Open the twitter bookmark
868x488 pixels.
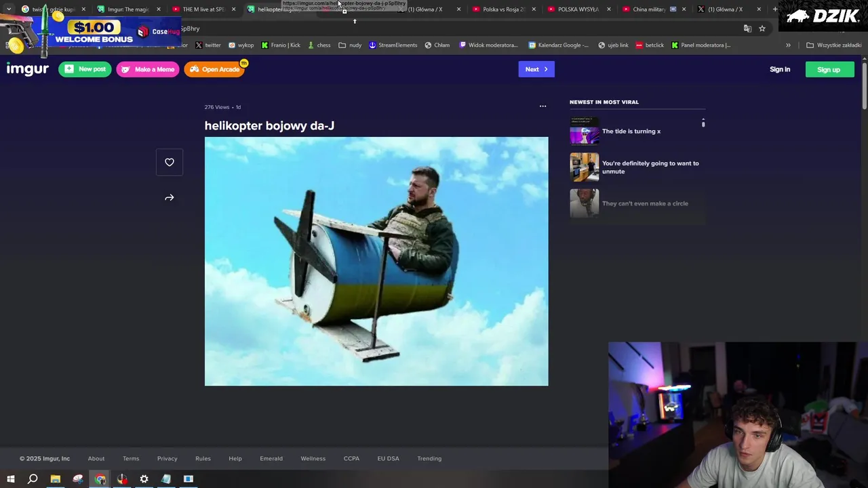[x=208, y=45]
